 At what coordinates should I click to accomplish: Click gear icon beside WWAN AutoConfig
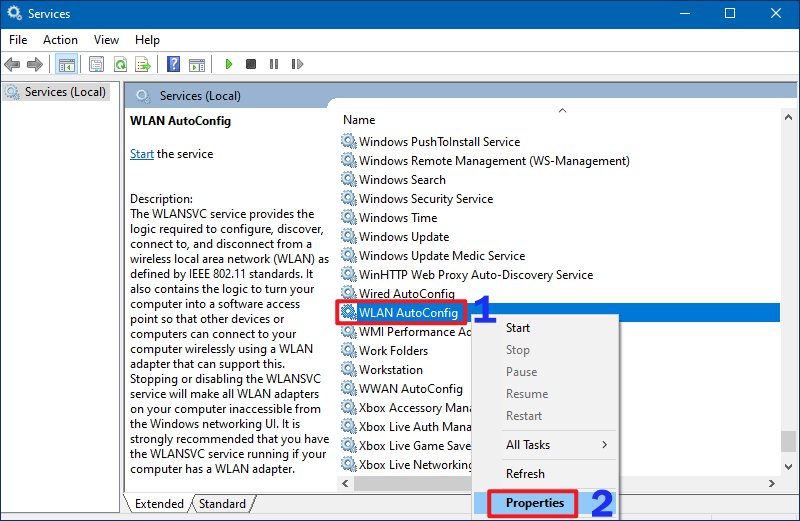click(x=349, y=388)
